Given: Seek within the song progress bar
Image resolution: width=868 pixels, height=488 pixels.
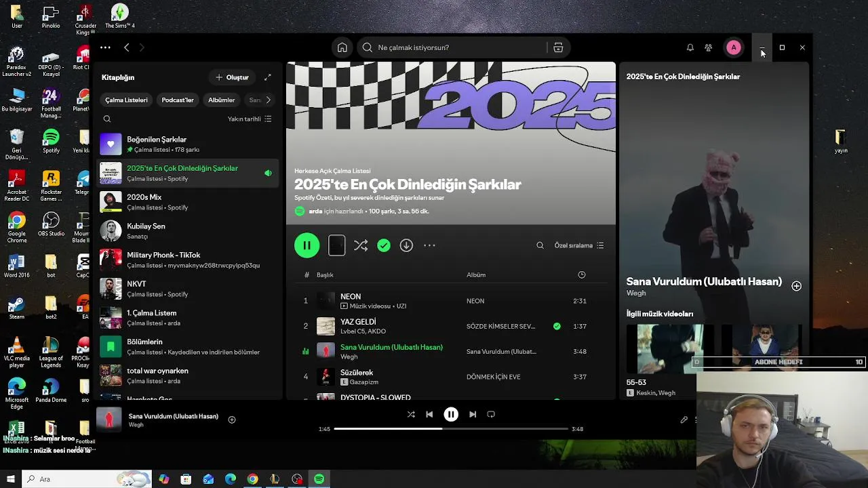Looking at the screenshot, I should tap(451, 429).
